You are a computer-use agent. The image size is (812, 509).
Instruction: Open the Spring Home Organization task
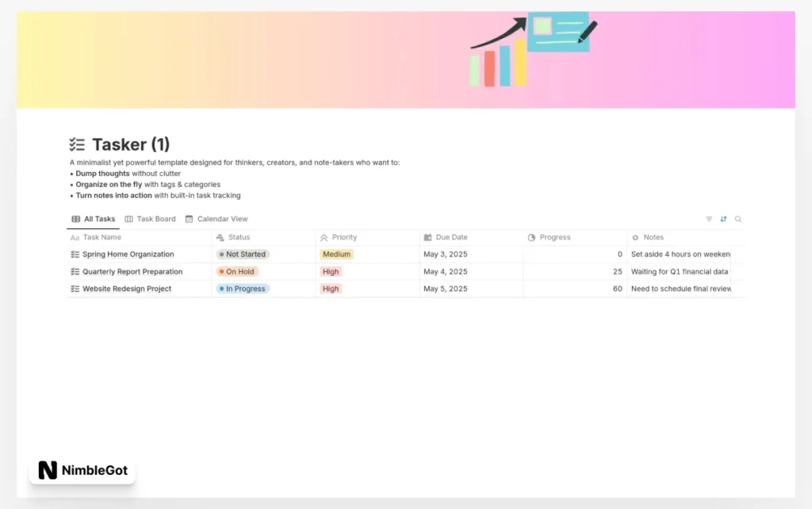[x=128, y=254]
